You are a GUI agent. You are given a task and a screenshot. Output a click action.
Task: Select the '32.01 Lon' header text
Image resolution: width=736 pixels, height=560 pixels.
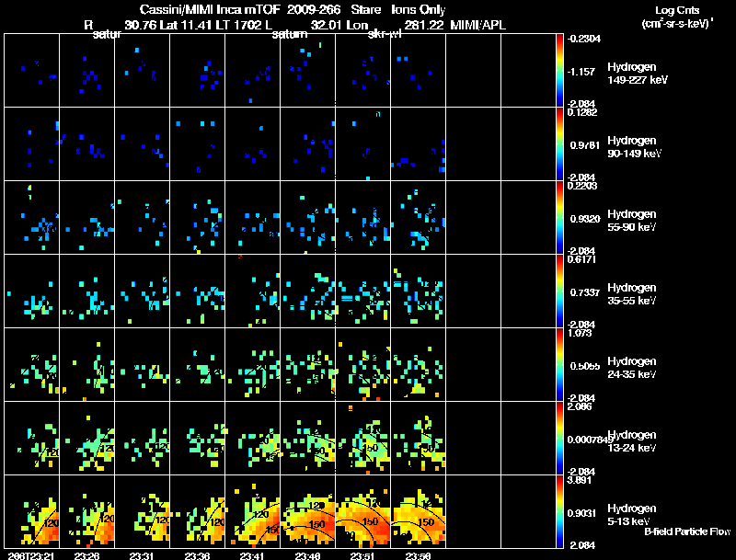click(x=339, y=25)
